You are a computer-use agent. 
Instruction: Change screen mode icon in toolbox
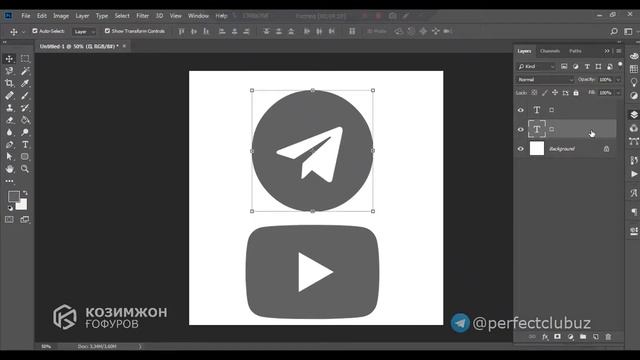tap(25, 220)
